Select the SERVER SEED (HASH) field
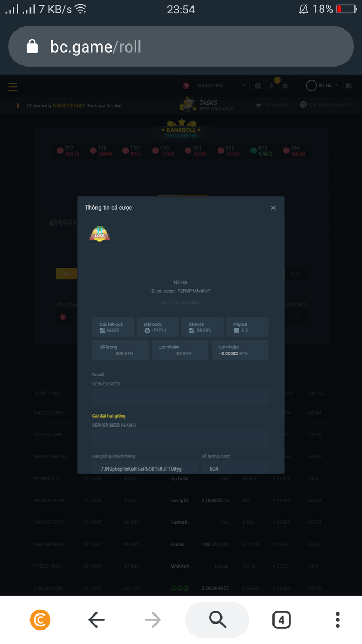Viewport: 362px width, 644px height. coord(180,438)
